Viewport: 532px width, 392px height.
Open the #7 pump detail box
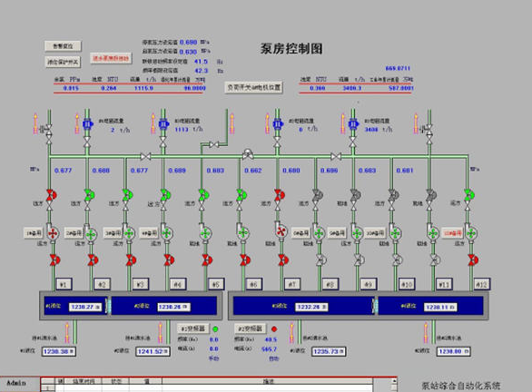pyautogui.click(x=291, y=284)
